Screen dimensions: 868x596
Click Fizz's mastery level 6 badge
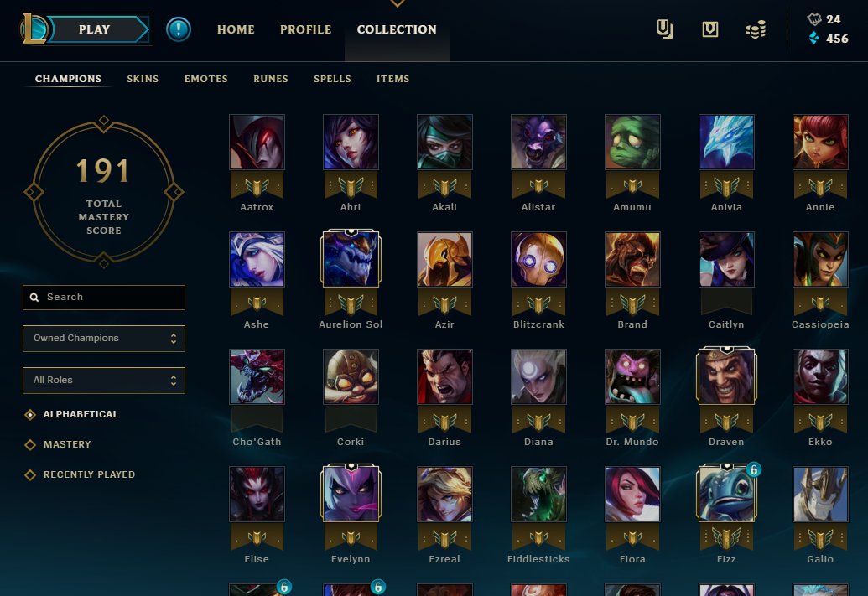coord(753,469)
